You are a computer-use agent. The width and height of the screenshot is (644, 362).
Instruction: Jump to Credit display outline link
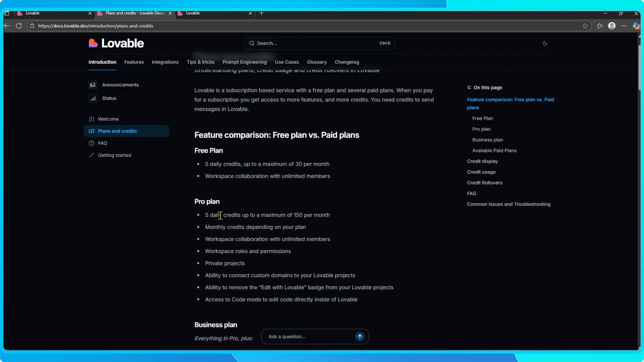[482, 161]
